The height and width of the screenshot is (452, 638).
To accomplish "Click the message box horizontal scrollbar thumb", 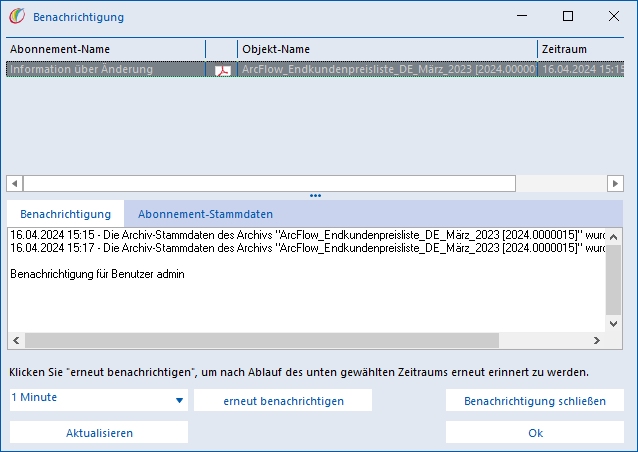I will tap(262, 340).
